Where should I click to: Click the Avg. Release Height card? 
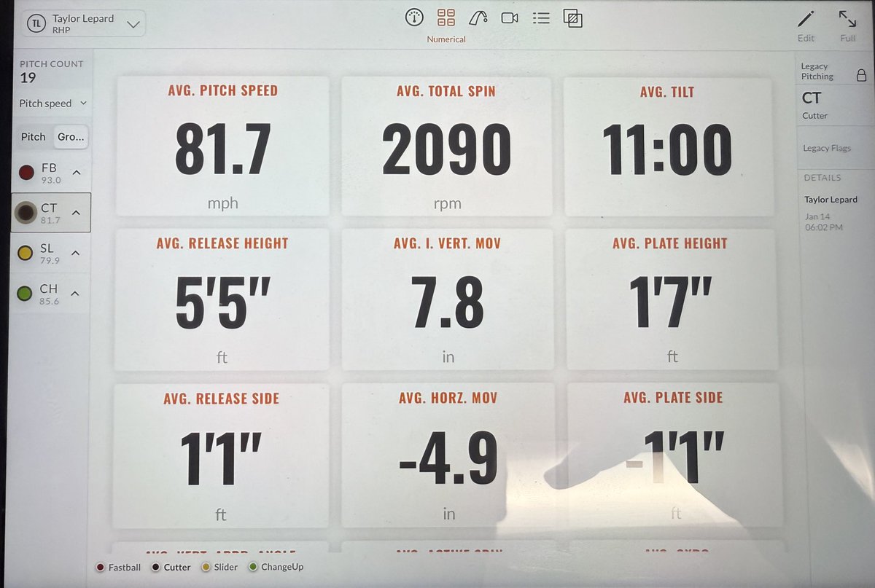(x=222, y=300)
